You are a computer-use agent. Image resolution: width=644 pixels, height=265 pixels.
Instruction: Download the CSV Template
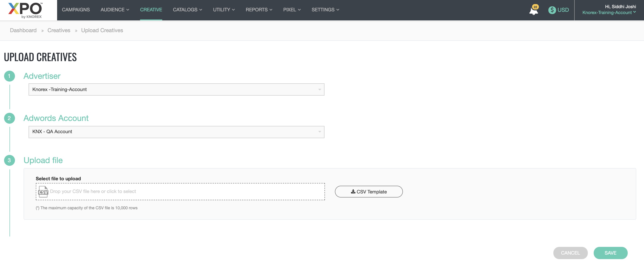368,192
